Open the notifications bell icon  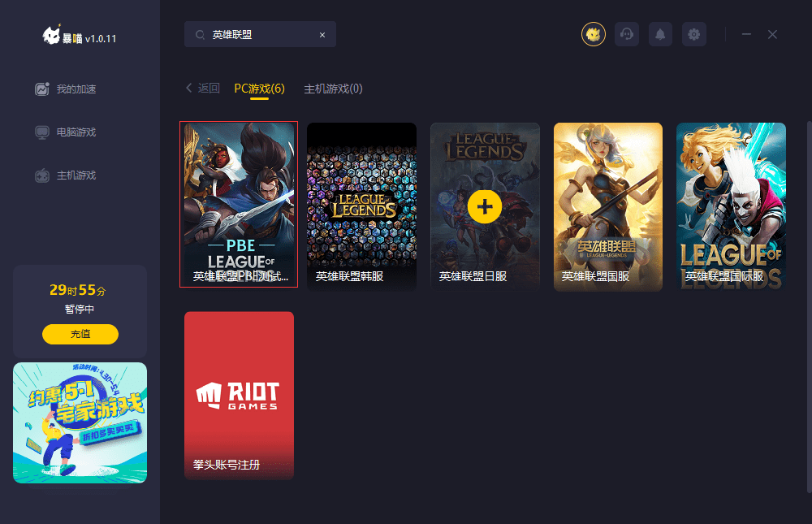coord(660,34)
